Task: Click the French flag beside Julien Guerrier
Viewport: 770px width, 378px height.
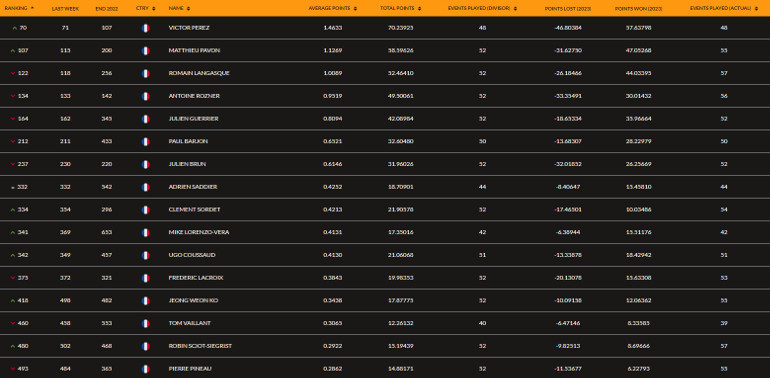Action: [145, 119]
